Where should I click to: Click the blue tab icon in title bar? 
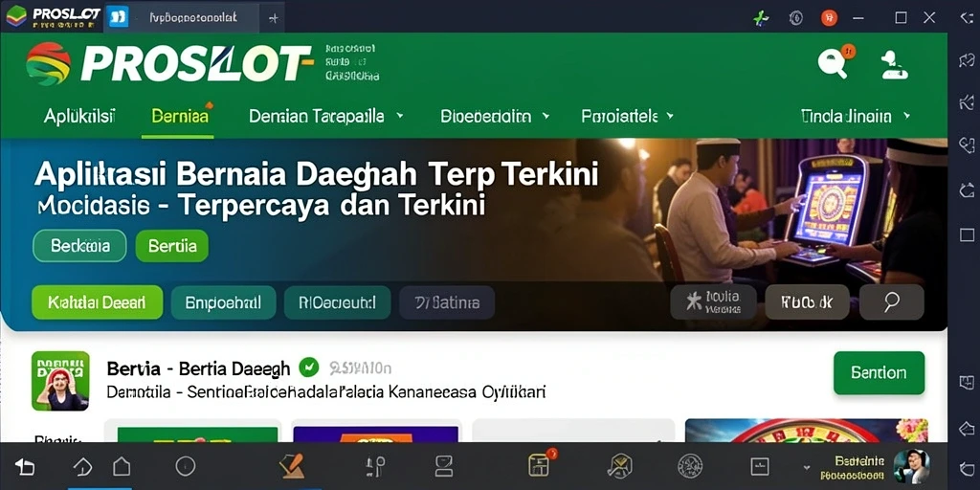click(x=118, y=17)
